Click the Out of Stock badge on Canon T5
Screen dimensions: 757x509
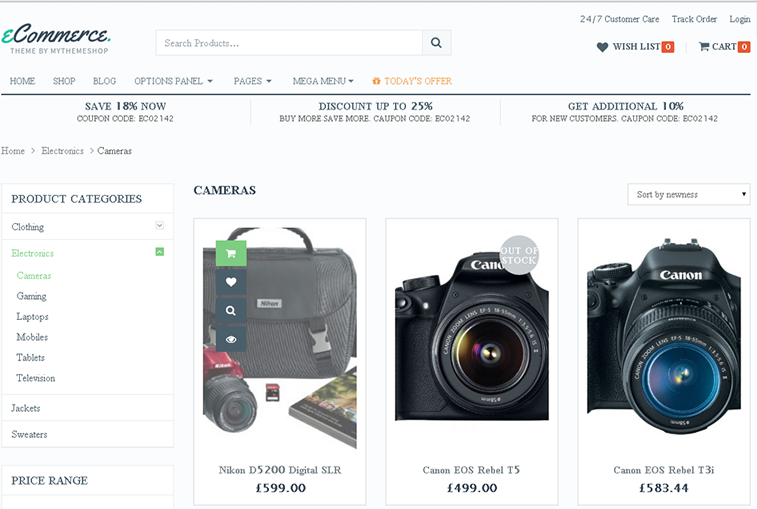coord(519,255)
